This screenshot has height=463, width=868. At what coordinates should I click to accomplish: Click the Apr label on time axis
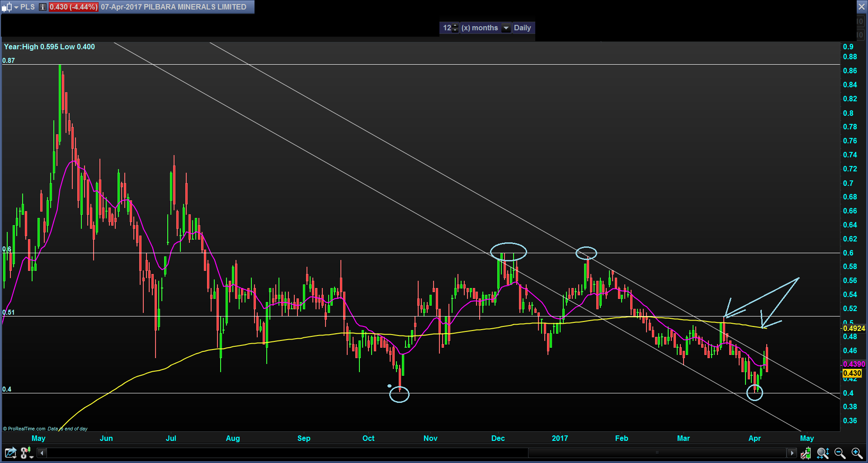coord(755,438)
